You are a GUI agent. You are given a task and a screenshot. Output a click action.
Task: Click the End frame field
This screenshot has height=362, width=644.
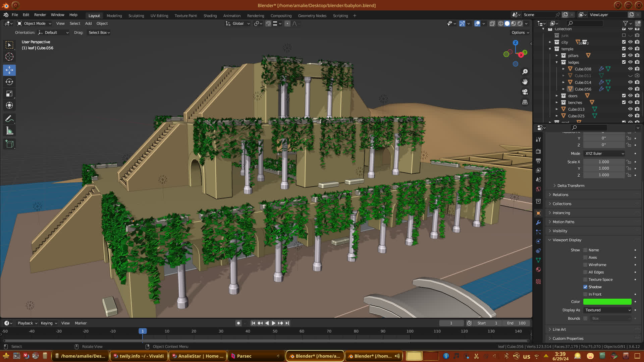517,323
